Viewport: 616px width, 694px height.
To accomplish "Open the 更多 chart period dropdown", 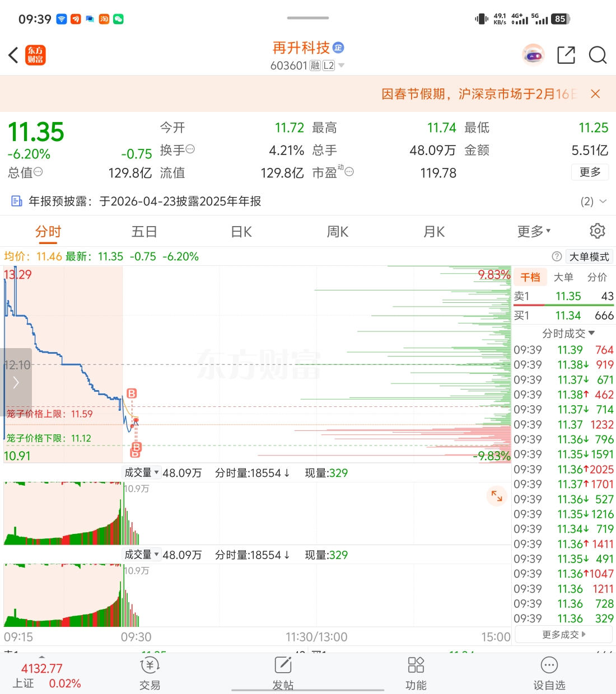I will tap(534, 231).
